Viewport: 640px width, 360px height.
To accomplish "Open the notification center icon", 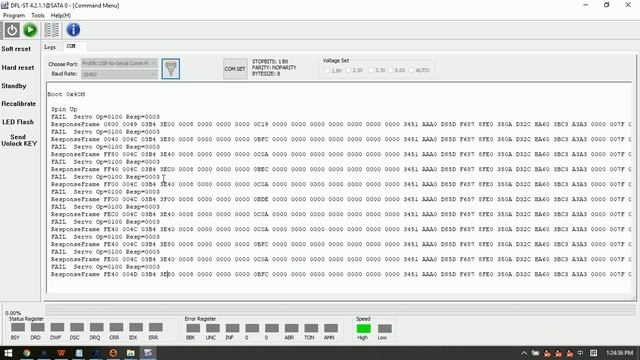I will click(593, 353).
